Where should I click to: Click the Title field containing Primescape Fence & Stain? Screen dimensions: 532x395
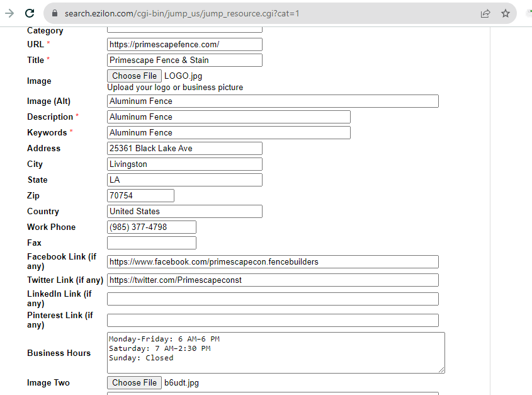[184, 60]
